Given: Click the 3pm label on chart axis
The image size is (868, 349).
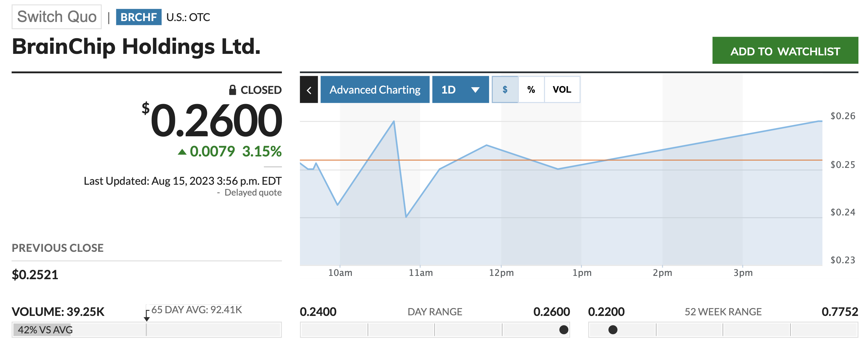Looking at the screenshot, I should (x=743, y=273).
